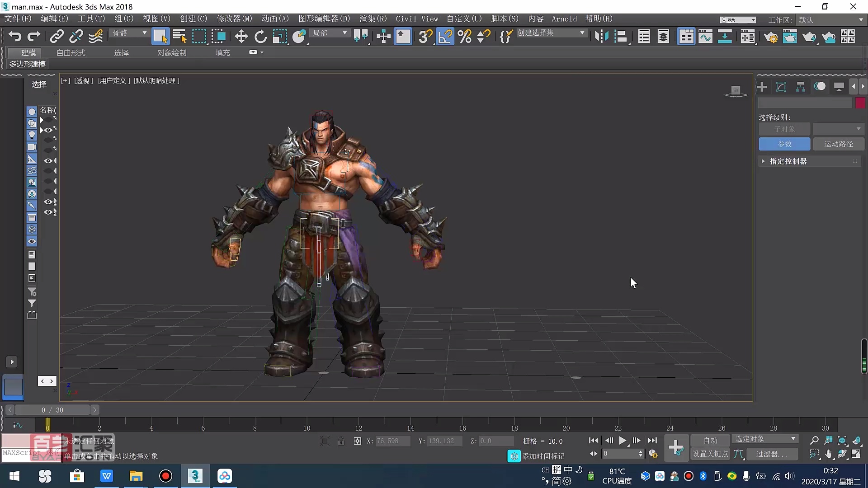Switch to the 自由形式 ribbon tab
The image size is (868, 488).
pyautogui.click(x=70, y=52)
